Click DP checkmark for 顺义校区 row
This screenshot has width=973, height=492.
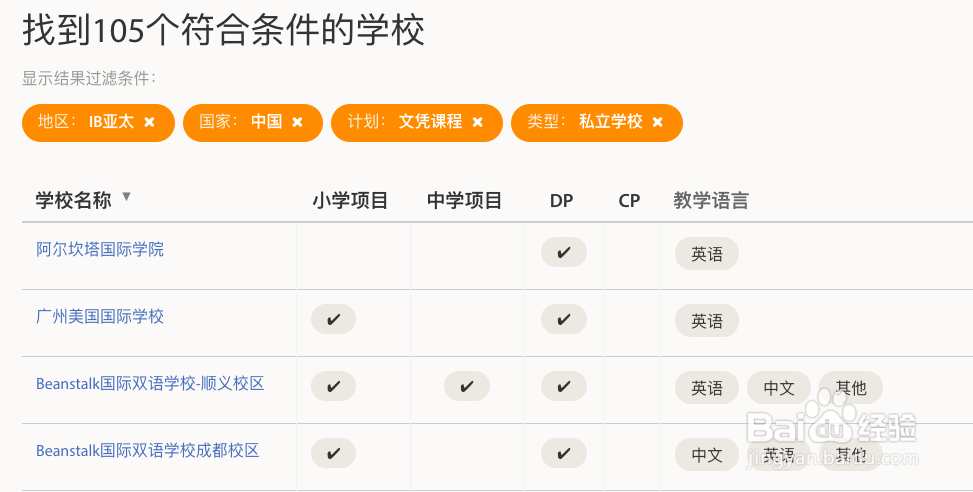(563, 387)
